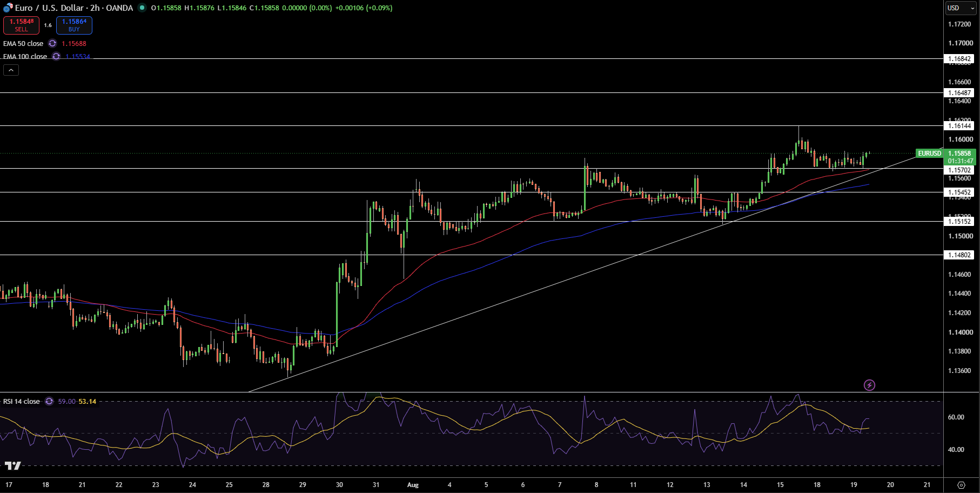
Task: Click the refresh icon beside EMA 50 close
Action: (52, 43)
